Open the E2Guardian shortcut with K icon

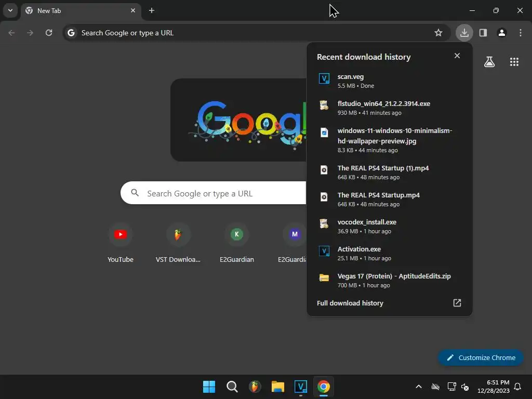tap(237, 243)
